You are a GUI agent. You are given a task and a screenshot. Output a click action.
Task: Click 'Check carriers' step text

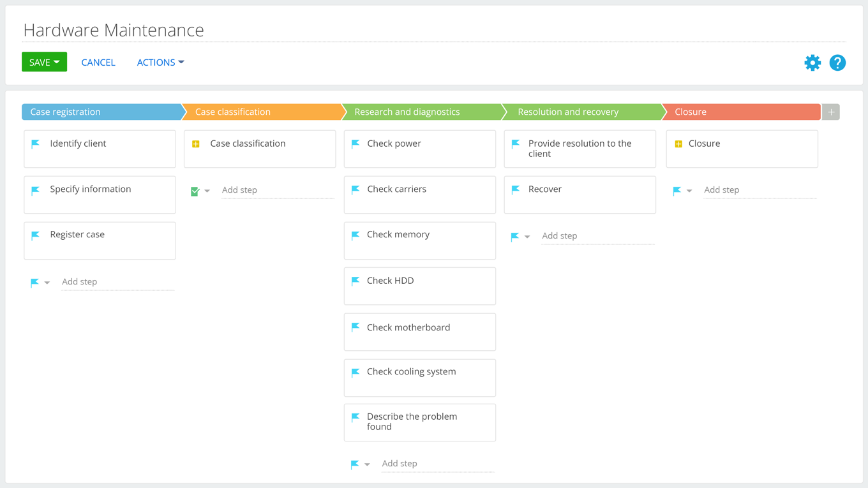point(396,189)
